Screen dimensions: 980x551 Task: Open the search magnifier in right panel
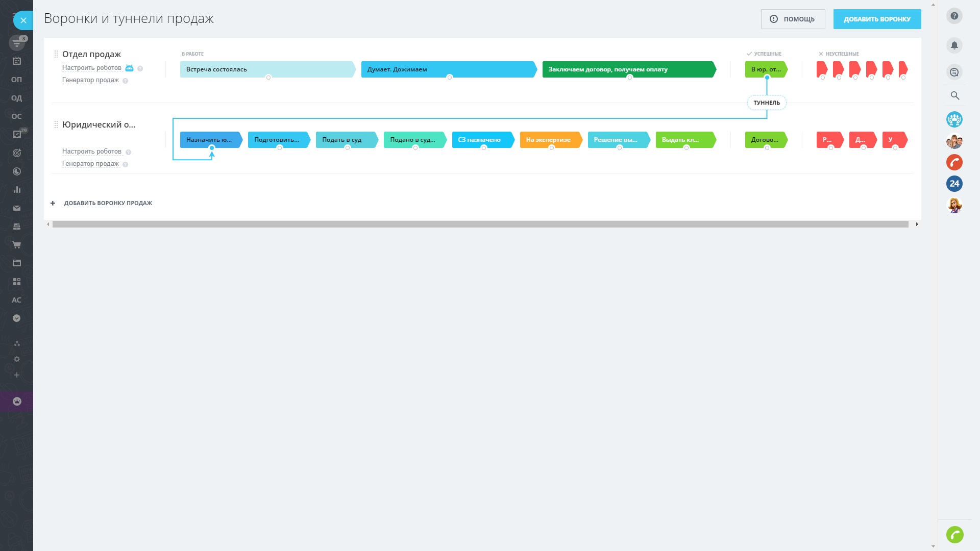click(954, 96)
